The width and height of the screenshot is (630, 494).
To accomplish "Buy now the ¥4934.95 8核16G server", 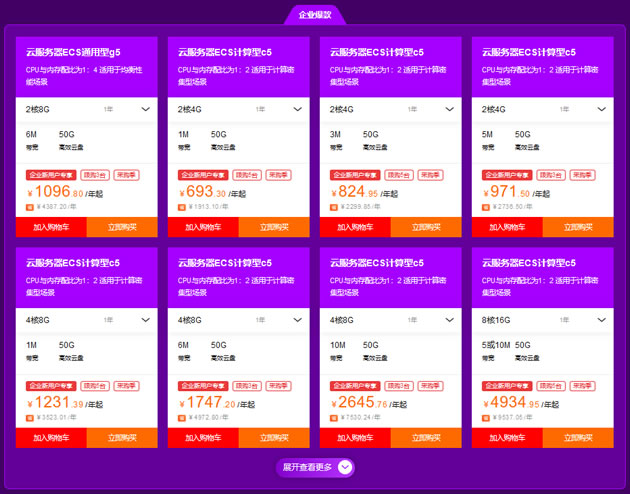I will (x=578, y=438).
